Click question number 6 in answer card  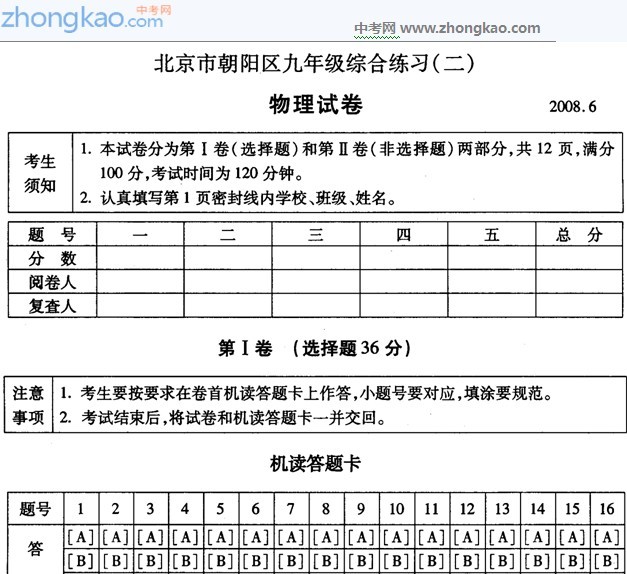click(256, 509)
